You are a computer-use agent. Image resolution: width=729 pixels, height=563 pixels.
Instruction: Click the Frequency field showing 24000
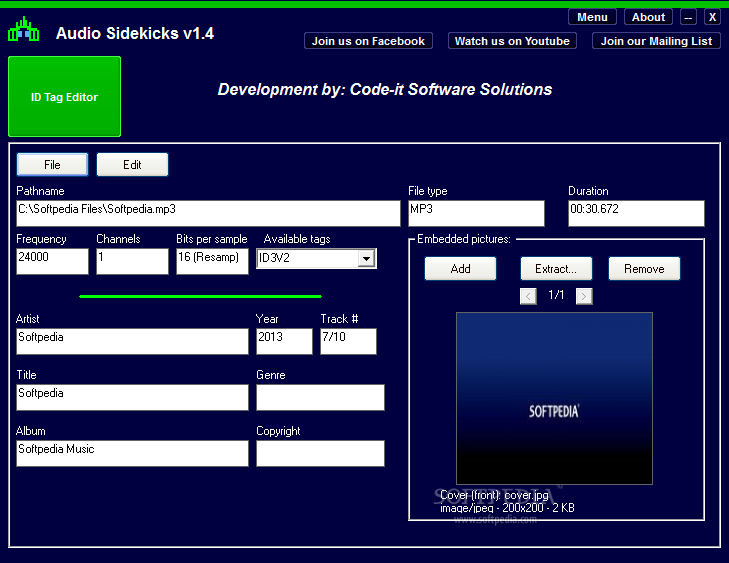(x=52, y=261)
